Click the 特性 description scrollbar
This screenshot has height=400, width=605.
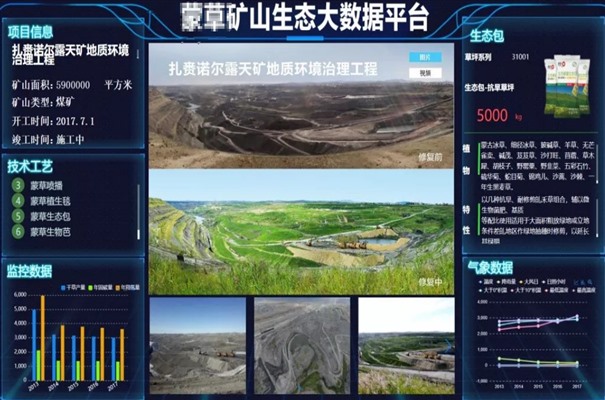pos(597,219)
